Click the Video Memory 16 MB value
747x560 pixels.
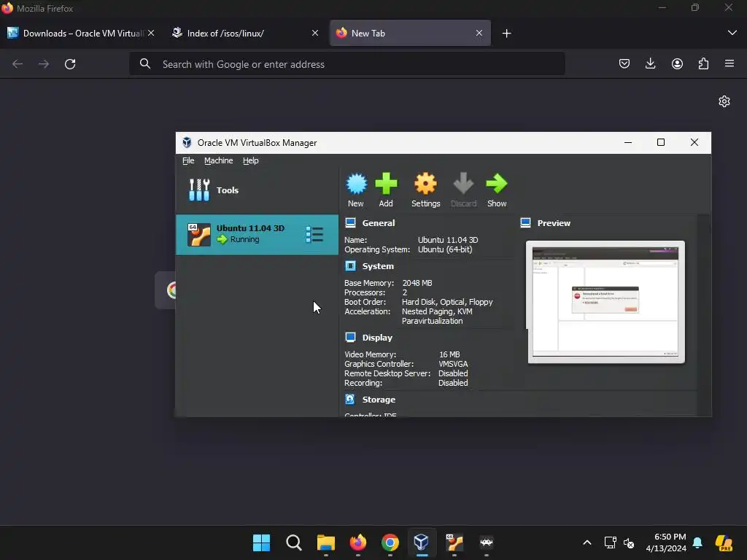[449, 354]
